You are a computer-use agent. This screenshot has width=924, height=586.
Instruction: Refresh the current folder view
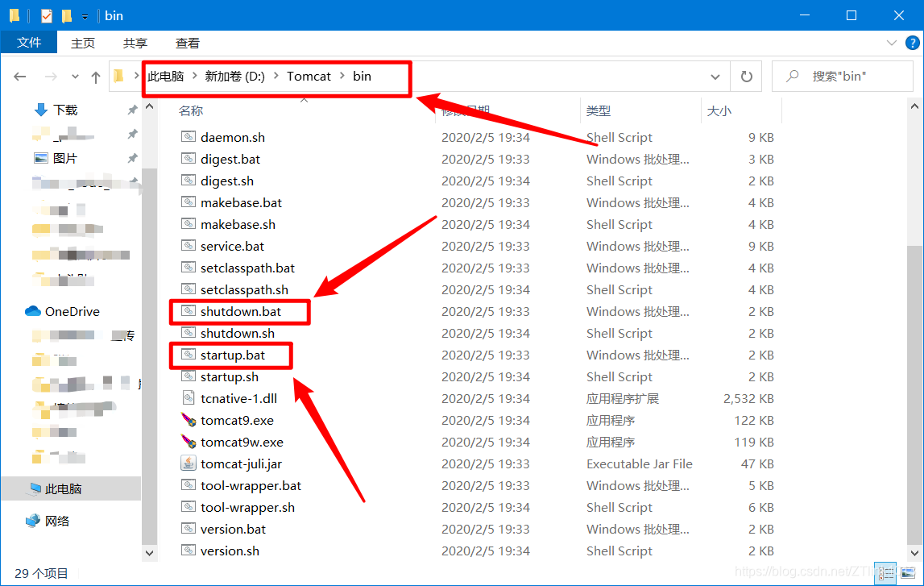click(746, 77)
